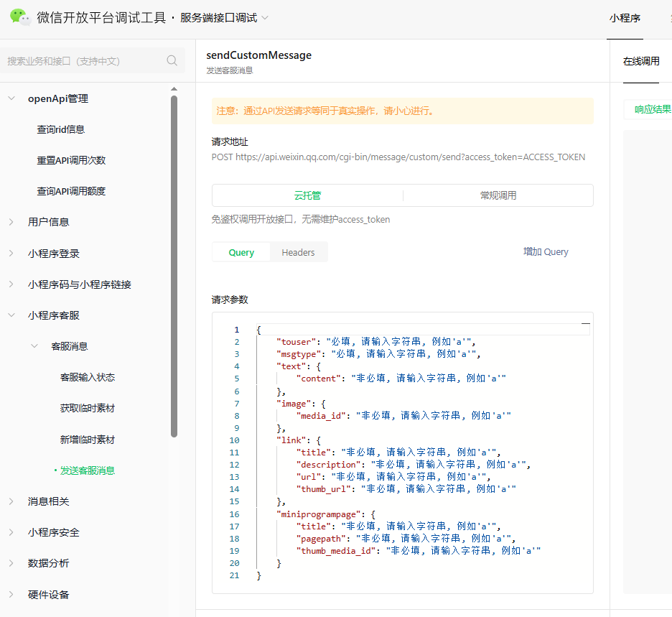Viewport: 672px width, 617px height.
Task: Expand the 数据分析 section
Action: 11,563
